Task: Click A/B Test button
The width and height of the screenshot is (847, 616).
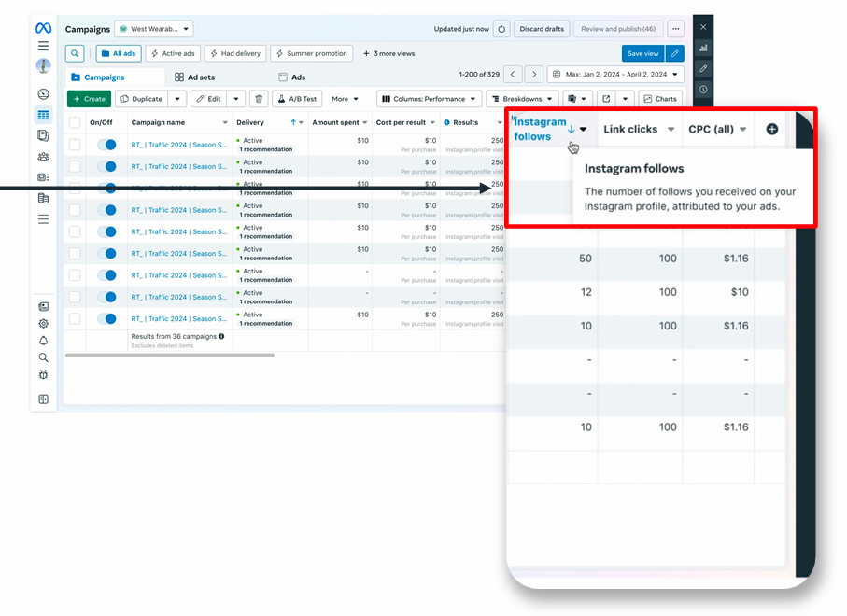Action: click(297, 99)
